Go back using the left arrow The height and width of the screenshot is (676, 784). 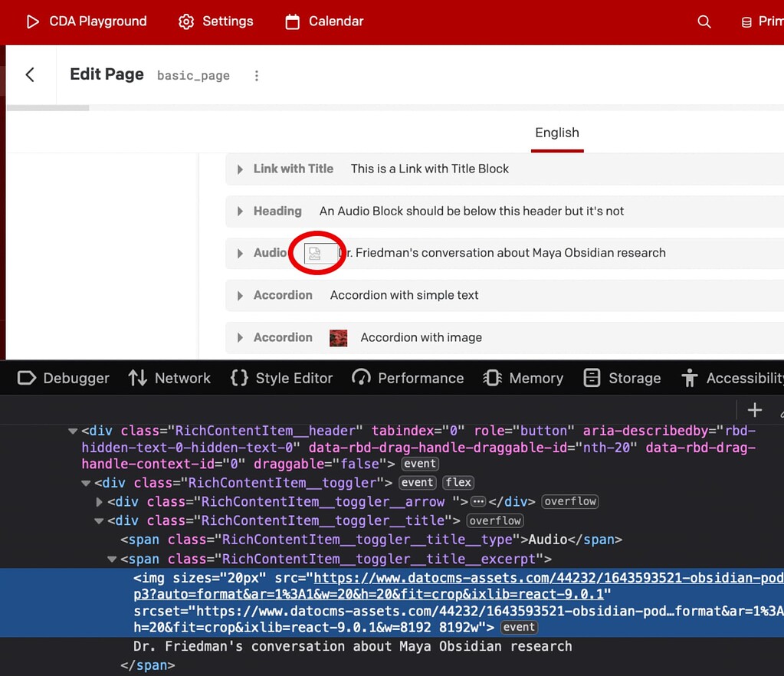[x=30, y=74]
